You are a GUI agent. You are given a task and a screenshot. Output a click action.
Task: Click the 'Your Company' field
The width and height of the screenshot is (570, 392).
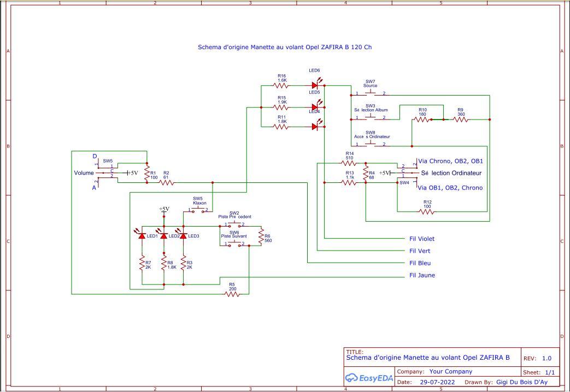tap(451, 371)
